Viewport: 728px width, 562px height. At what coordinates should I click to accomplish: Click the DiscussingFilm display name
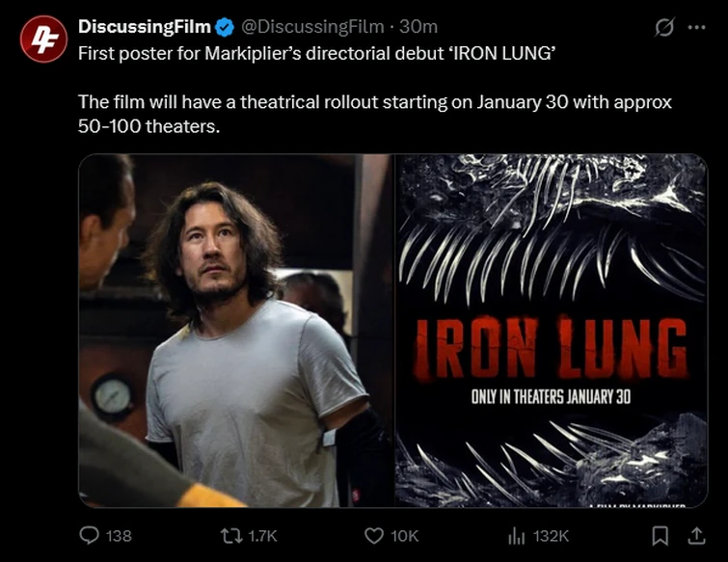point(145,27)
